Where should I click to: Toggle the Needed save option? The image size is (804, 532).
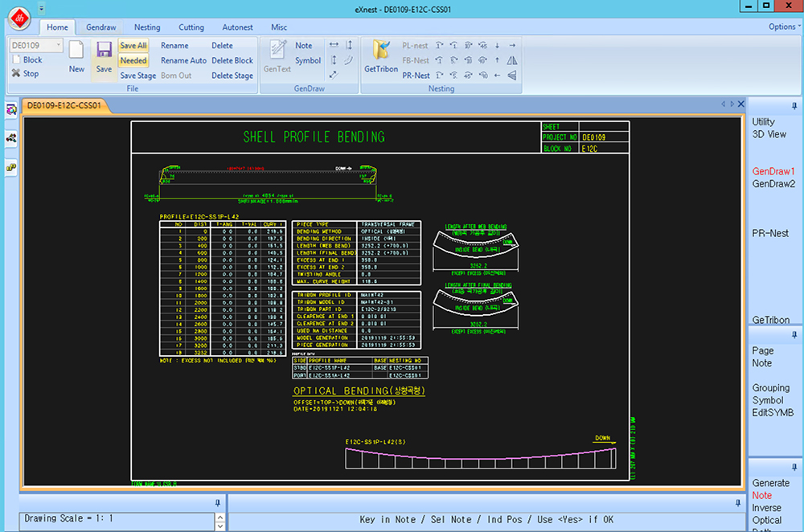(x=133, y=60)
